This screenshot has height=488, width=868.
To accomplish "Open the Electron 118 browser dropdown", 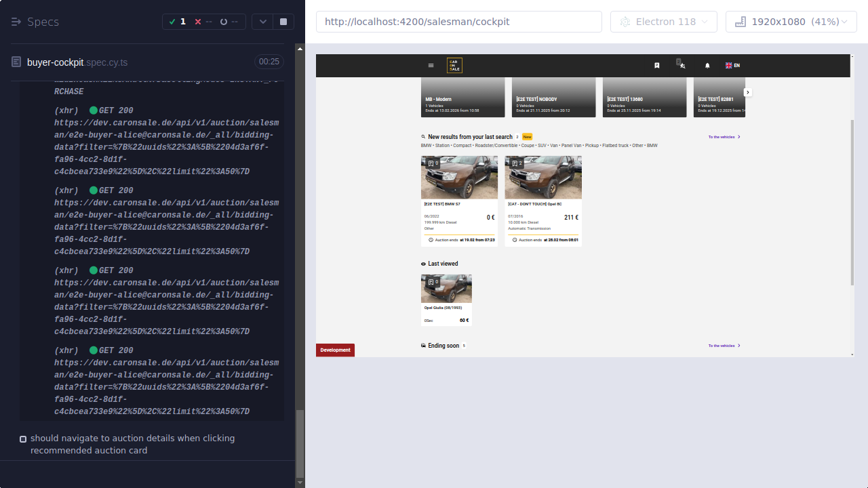I will tap(663, 21).
